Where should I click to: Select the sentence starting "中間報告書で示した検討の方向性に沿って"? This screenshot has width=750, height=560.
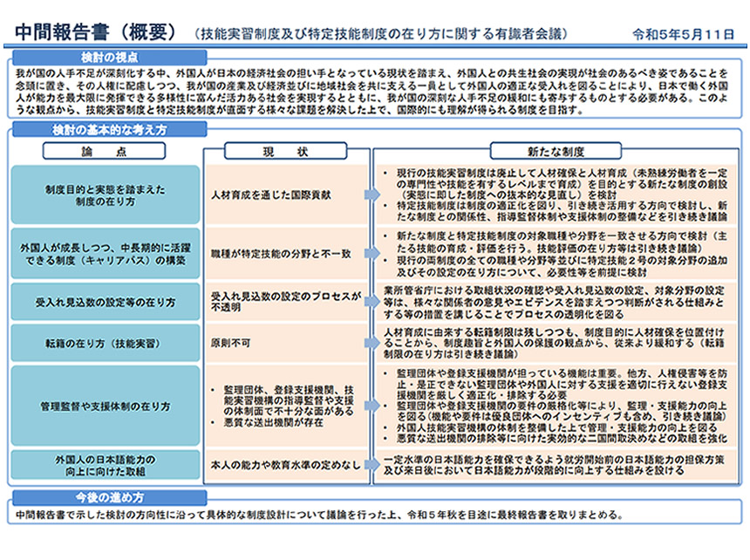(x=319, y=515)
